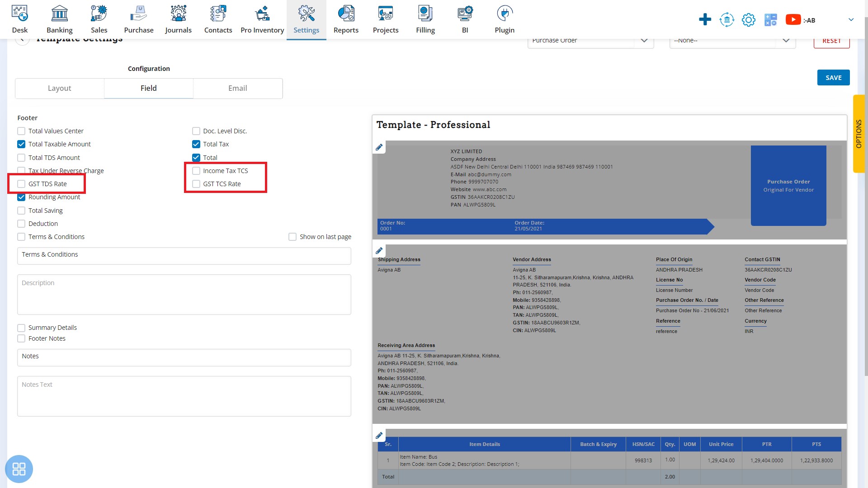Image resolution: width=868 pixels, height=488 pixels.
Task: Click the Description text area
Action: click(x=184, y=295)
